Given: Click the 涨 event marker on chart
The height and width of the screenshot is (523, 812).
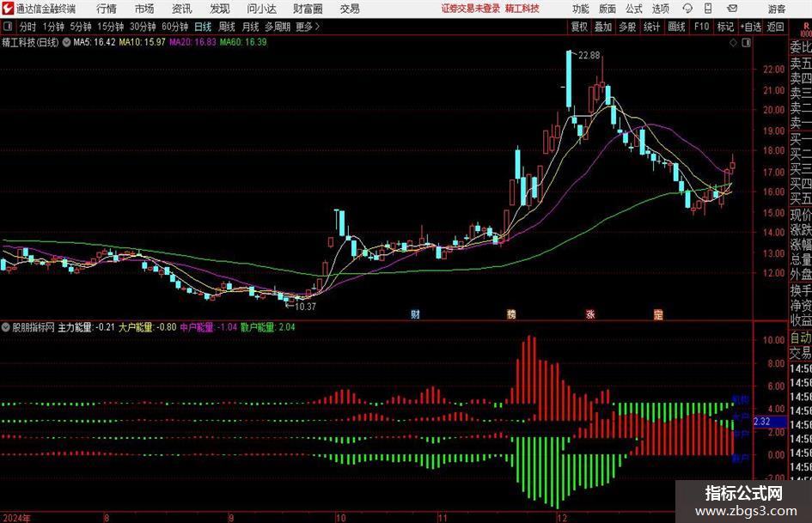Looking at the screenshot, I should coord(590,313).
